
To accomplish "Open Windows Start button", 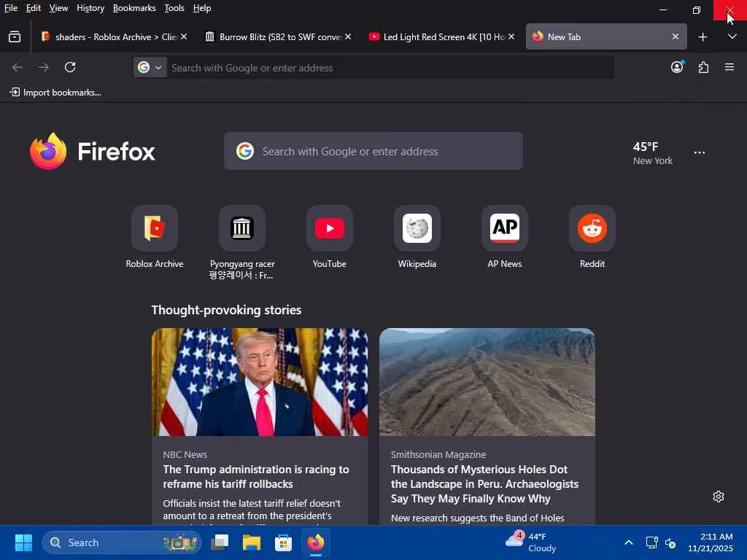I will [x=23, y=542].
